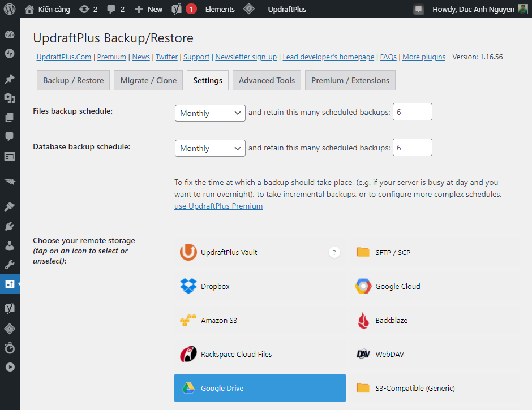Screen dimensions: 532x410
Task: Click the UpdraftPlus Vault help question mark
Action: [x=334, y=253]
